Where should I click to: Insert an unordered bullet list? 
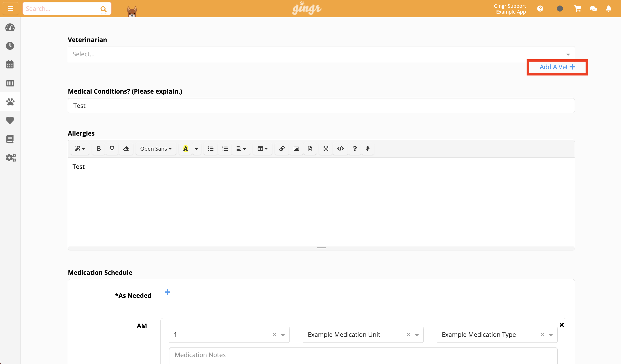211,149
